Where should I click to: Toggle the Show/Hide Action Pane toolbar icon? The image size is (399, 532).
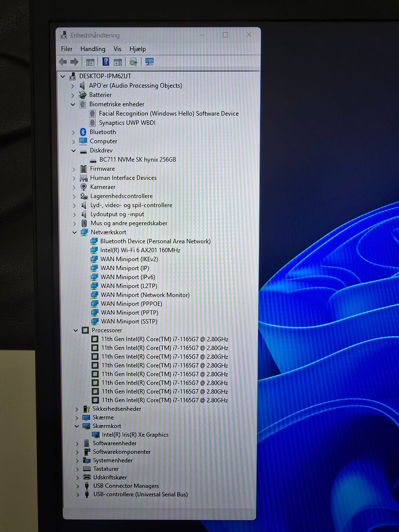coord(118,62)
